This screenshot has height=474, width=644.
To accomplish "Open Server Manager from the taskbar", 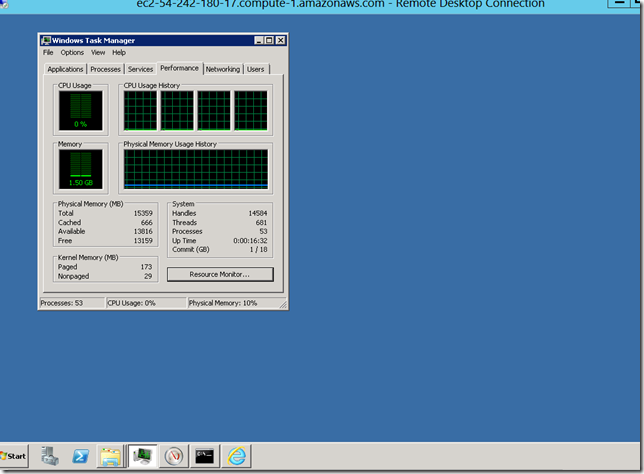I will pos(49,457).
